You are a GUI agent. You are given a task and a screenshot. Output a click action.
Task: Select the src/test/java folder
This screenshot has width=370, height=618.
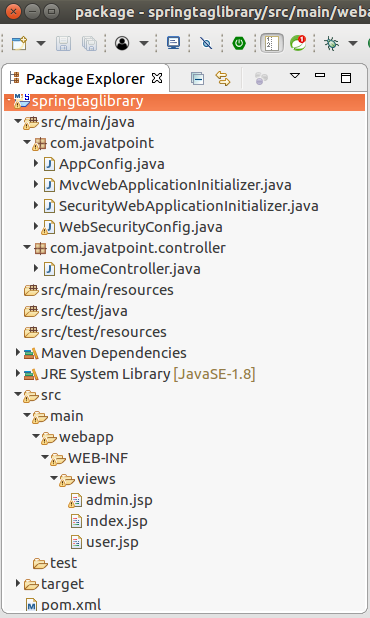pyautogui.click(x=84, y=311)
